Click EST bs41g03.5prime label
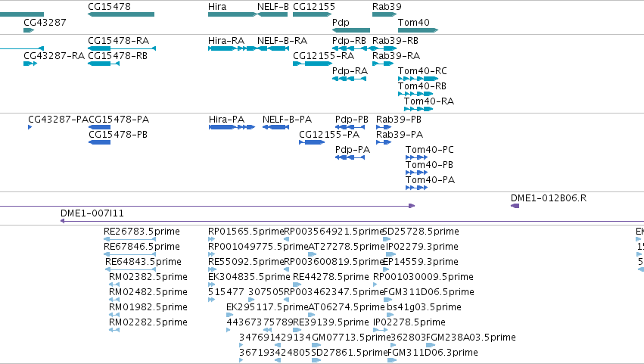The image size is (644, 364). click(x=424, y=308)
